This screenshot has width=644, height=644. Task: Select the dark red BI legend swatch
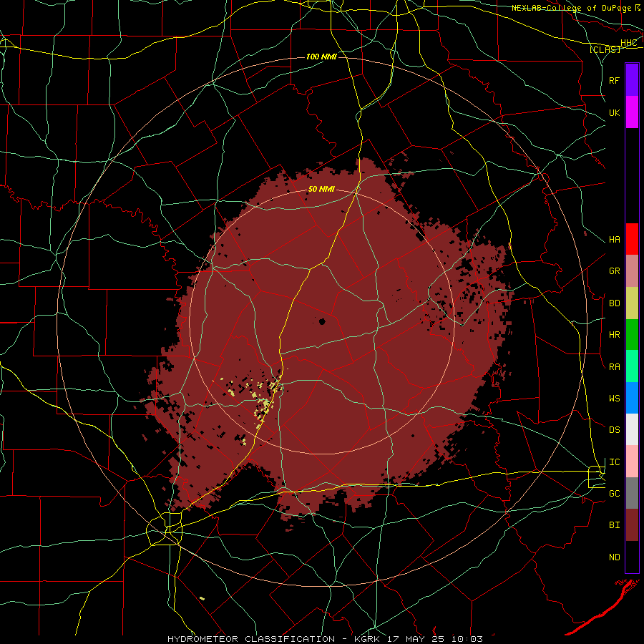(x=632, y=525)
